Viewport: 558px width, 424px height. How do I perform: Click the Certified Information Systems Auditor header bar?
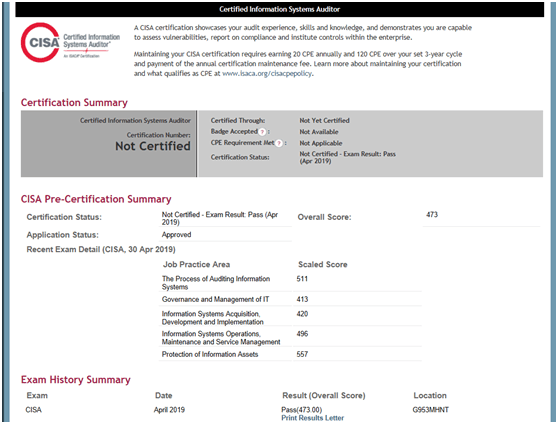[279, 9]
